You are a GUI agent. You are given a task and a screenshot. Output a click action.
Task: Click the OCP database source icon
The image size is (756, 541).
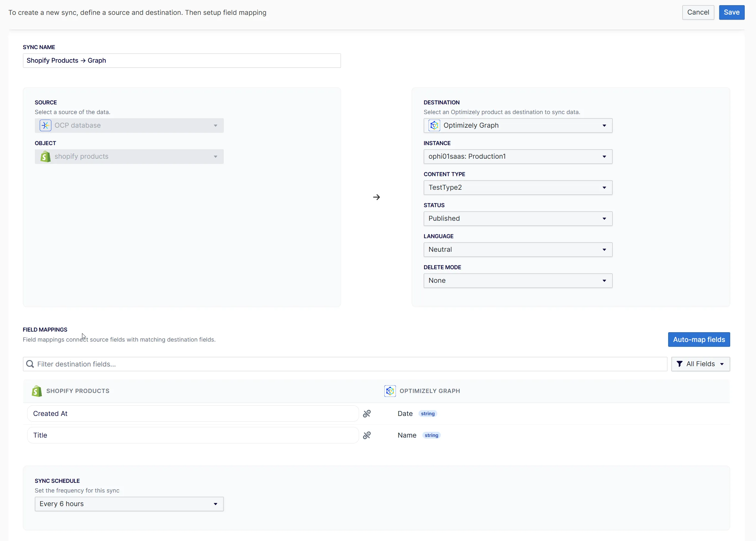(46, 126)
